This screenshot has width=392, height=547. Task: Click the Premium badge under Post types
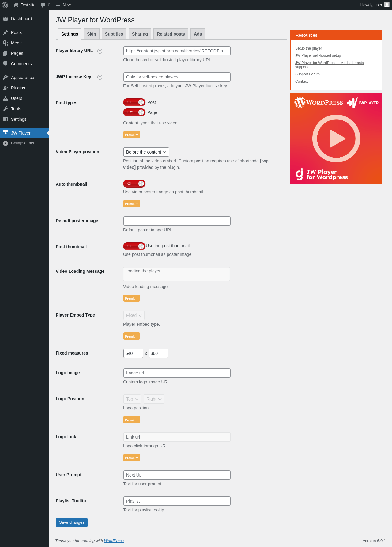[132, 135]
